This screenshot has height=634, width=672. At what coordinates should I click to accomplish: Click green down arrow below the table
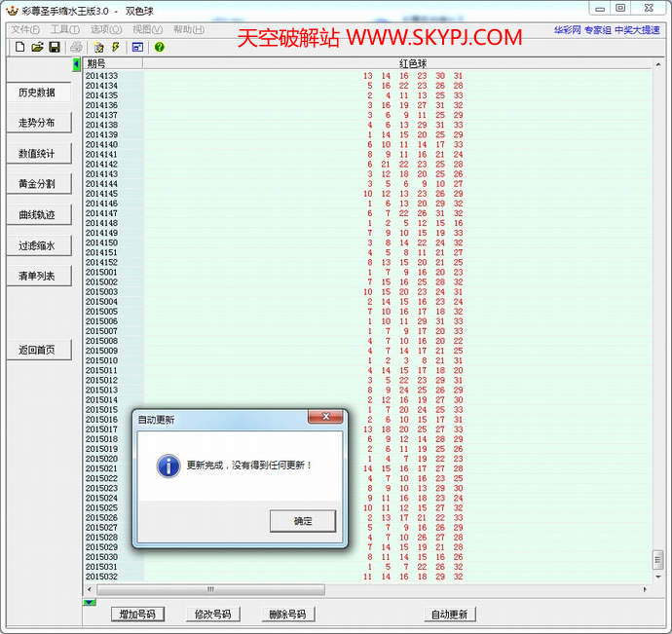[x=90, y=602]
